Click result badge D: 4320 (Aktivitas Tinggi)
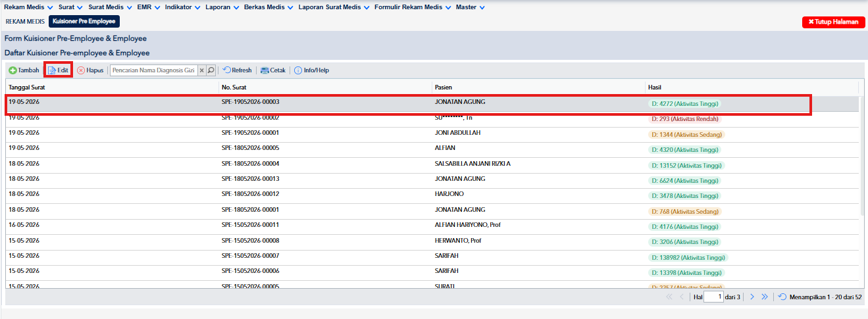The width and height of the screenshot is (868, 319). click(x=684, y=150)
